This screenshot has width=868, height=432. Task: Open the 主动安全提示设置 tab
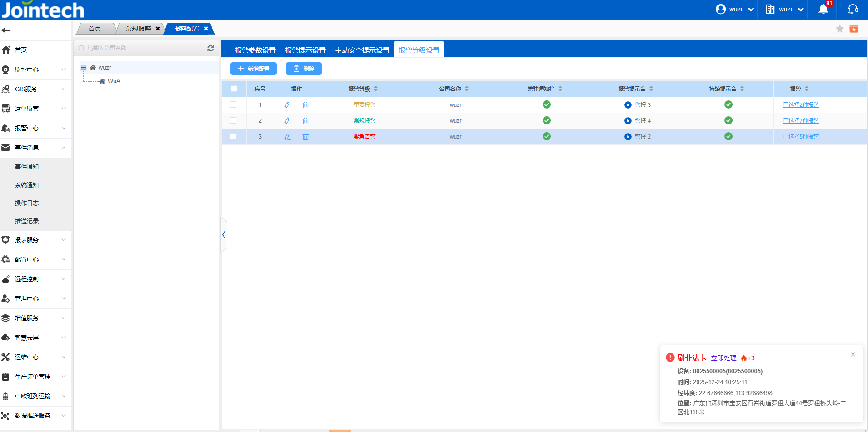point(362,50)
